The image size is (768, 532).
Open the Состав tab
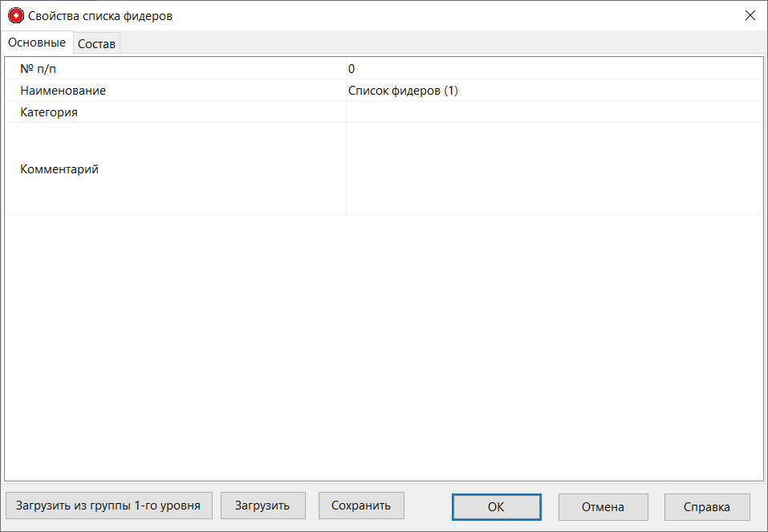pyautogui.click(x=96, y=44)
